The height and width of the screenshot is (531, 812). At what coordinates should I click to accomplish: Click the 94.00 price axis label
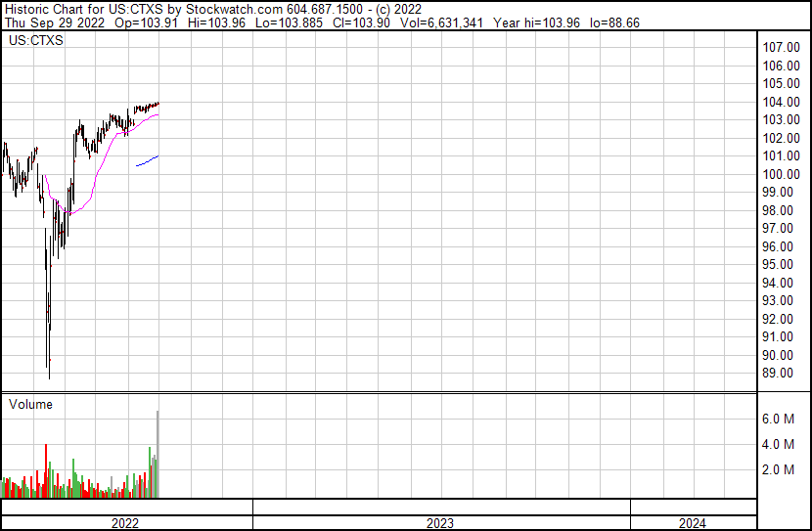[778, 283]
